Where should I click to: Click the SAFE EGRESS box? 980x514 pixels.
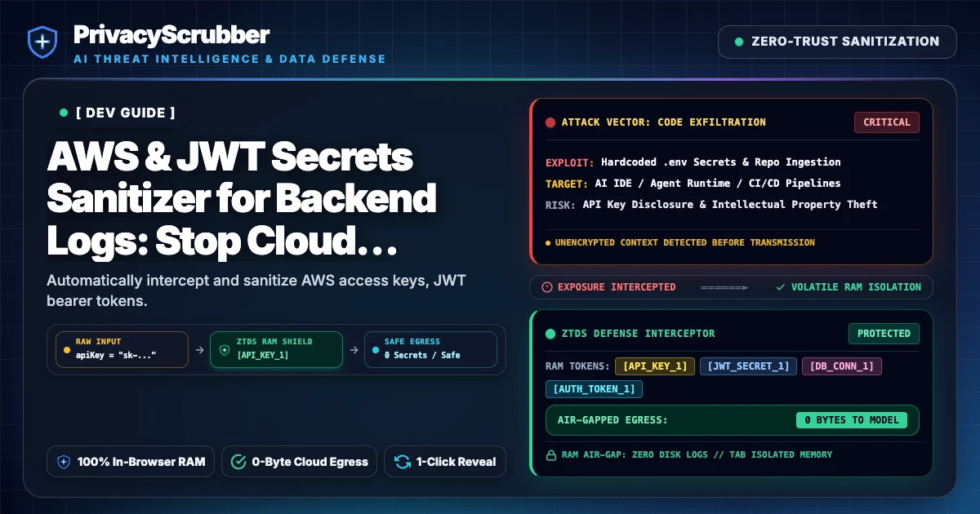click(x=430, y=349)
